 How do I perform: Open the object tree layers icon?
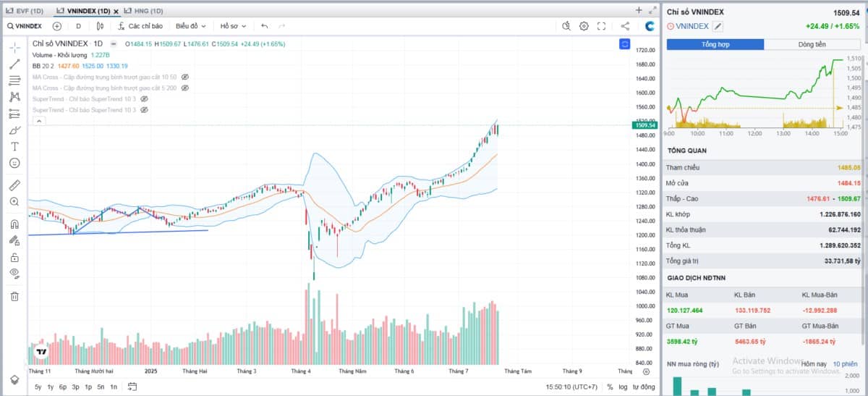click(x=14, y=379)
